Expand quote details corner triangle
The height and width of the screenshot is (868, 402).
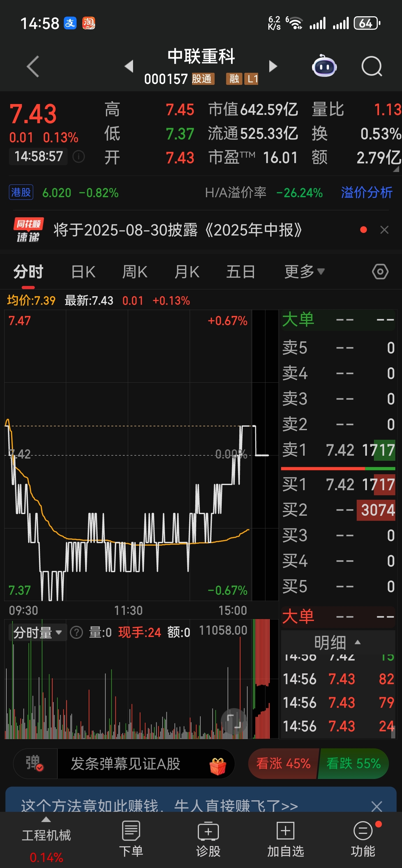(396, 169)
